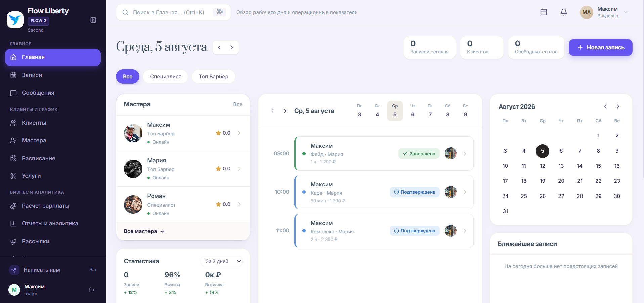Screen dimensions: 644x303
Task: Click the FLOW 2 badge
Action: (x=38, y=21)
